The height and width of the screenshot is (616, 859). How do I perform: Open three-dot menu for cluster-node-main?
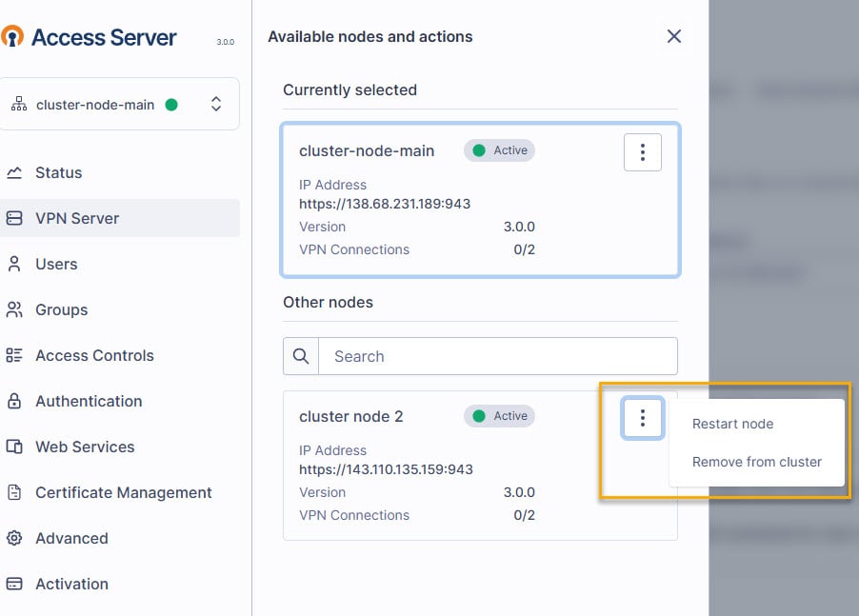pyautogui.click(x=643, y=151)
